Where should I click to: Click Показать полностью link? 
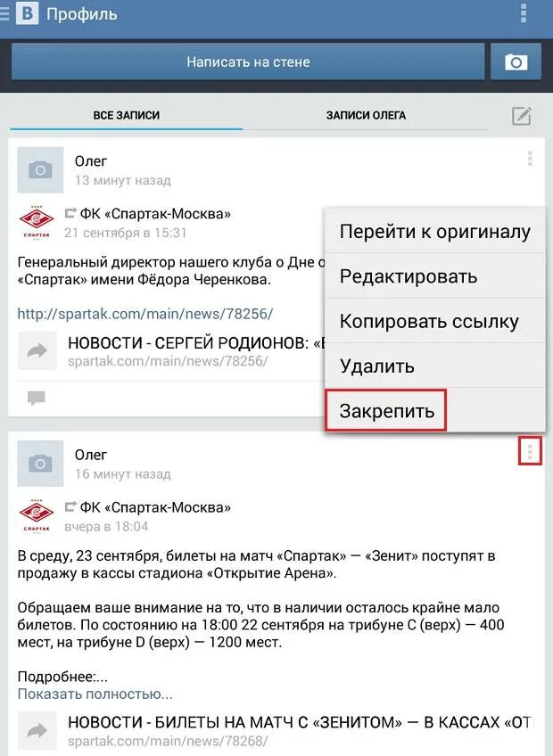95,694
